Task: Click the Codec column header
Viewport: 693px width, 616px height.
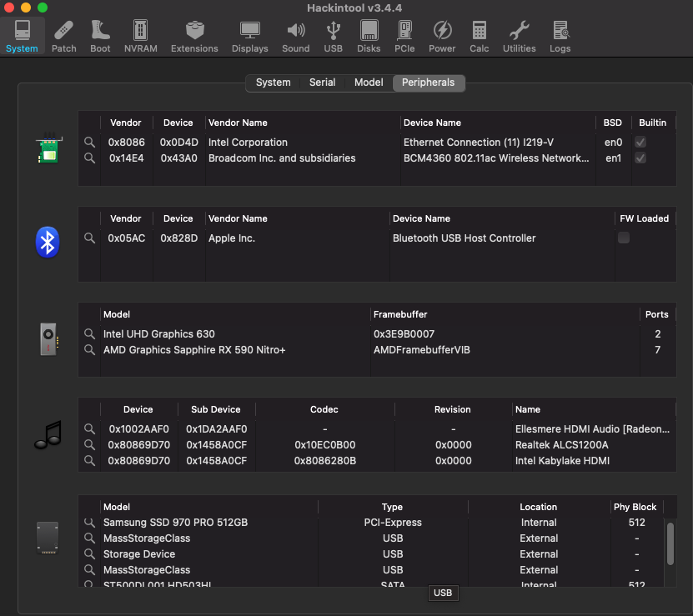Action: (324, 409)
